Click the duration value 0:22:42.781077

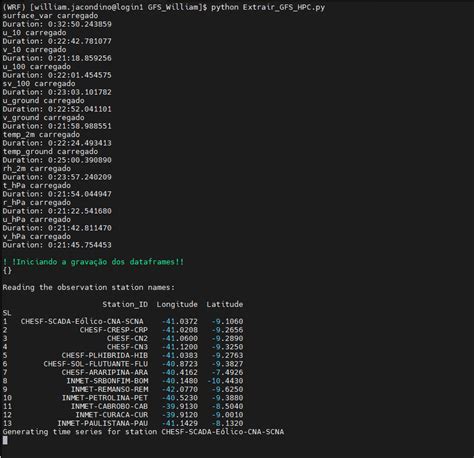(x=80, y=41)
